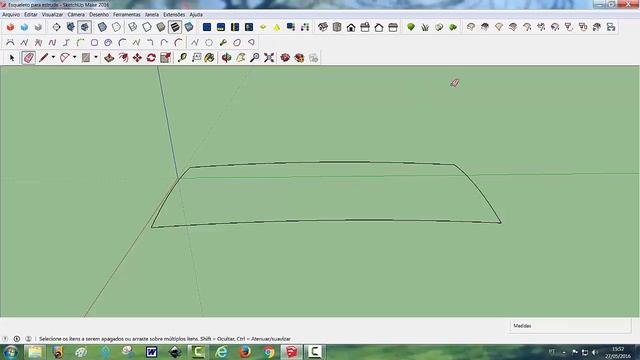The image size is (640, 360).
Task: Open the Arquivo menu
Action: pos(11,14)
